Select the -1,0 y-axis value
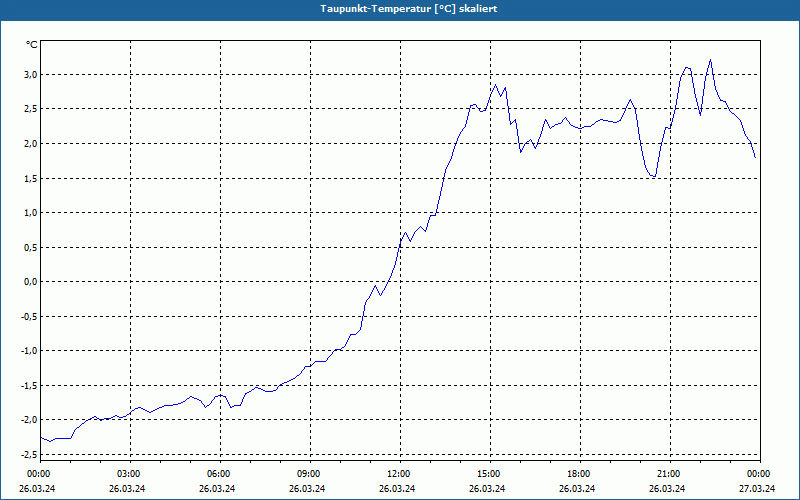The width and height of the screenshot is (800, 500). 30,351
